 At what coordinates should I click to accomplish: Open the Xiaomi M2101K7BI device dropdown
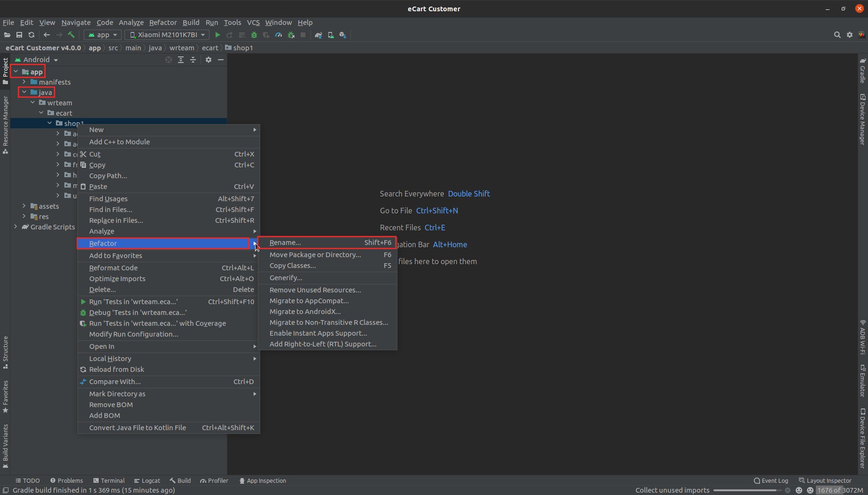166,35
